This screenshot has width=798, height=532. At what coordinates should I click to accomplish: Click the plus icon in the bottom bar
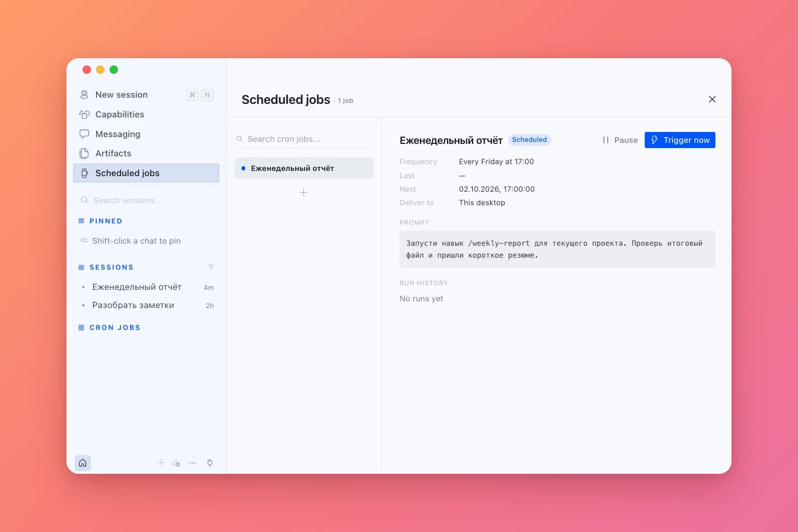point(161,462)
